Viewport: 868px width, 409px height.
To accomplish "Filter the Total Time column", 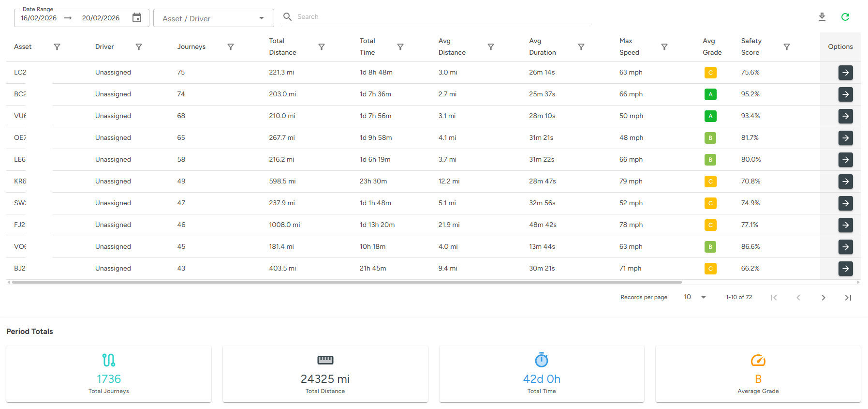I will tap(400, 47).
